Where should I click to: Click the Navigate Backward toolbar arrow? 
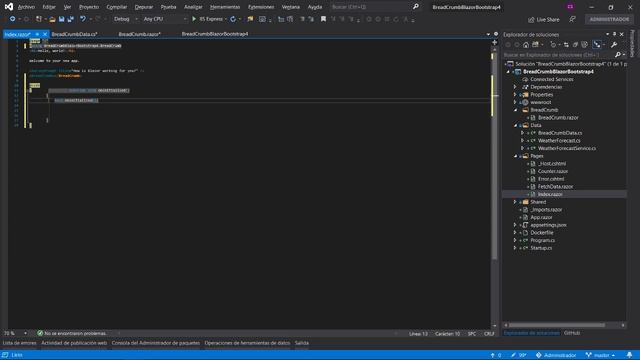point(12,19)
